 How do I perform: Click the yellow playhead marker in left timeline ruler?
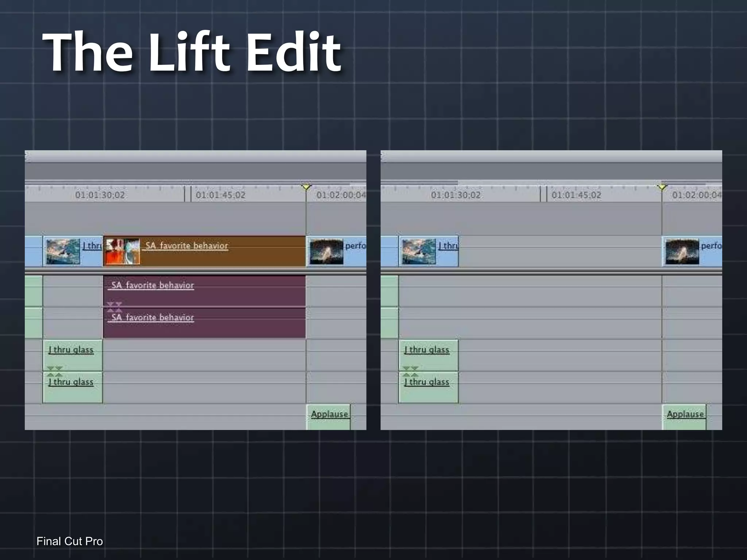tap(306, 187)
